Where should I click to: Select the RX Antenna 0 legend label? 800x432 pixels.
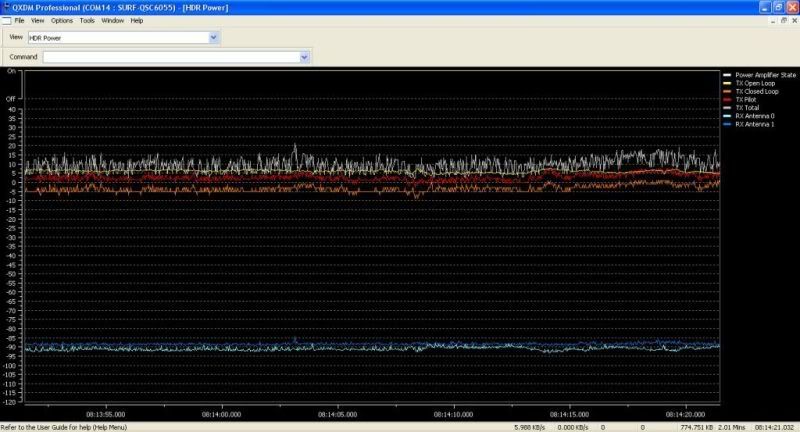[x=755, y=116]
